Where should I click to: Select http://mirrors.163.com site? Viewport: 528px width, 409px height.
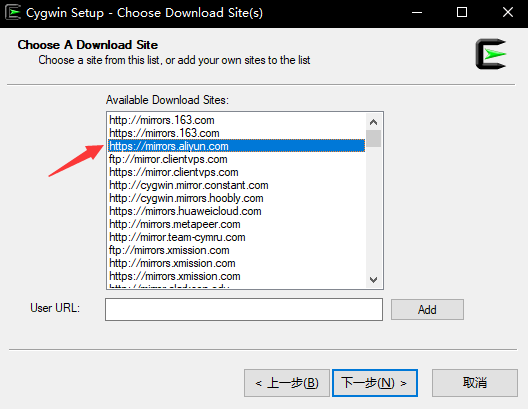click(236, 120)
